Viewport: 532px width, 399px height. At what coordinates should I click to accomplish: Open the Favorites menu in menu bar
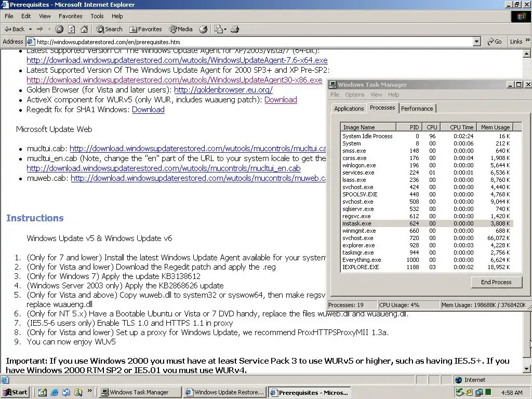point(71,16)
